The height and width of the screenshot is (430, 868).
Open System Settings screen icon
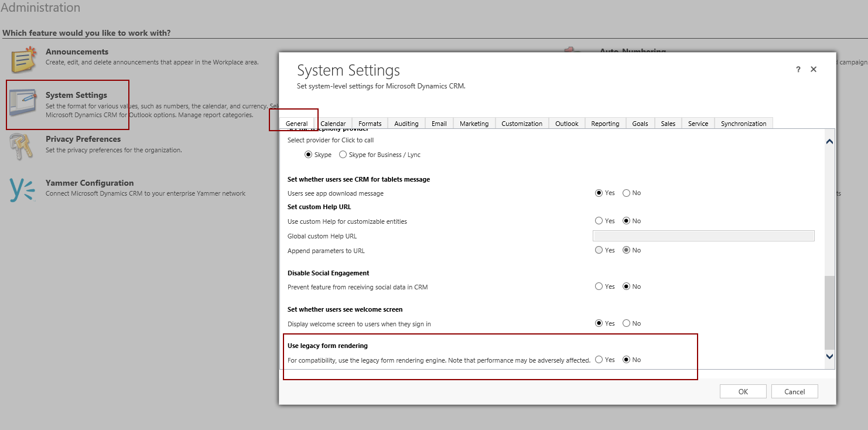[x=23, y=104]
